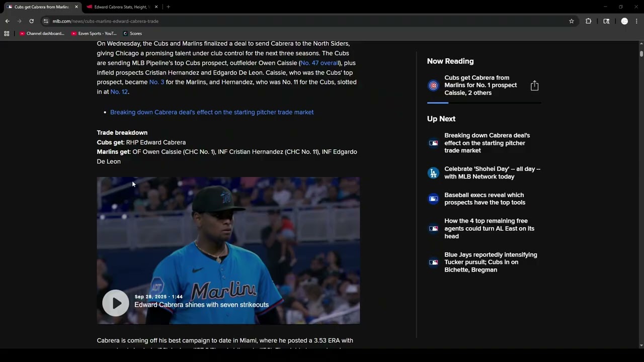
Task: Play the Edward Cabrera strikeouts video
Action: pos(116,303)
